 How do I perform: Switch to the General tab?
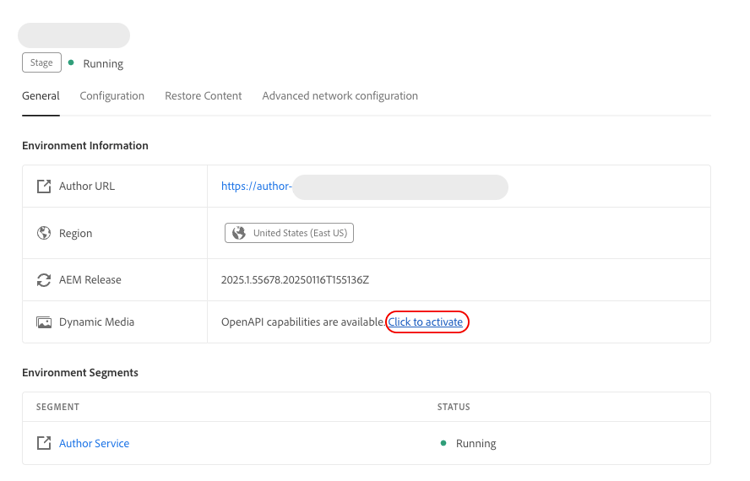pyautogui.click(x=41, y=96)
